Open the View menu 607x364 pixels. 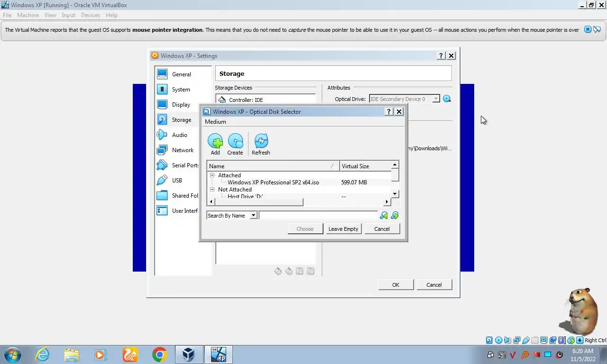(x=50, y=15)
